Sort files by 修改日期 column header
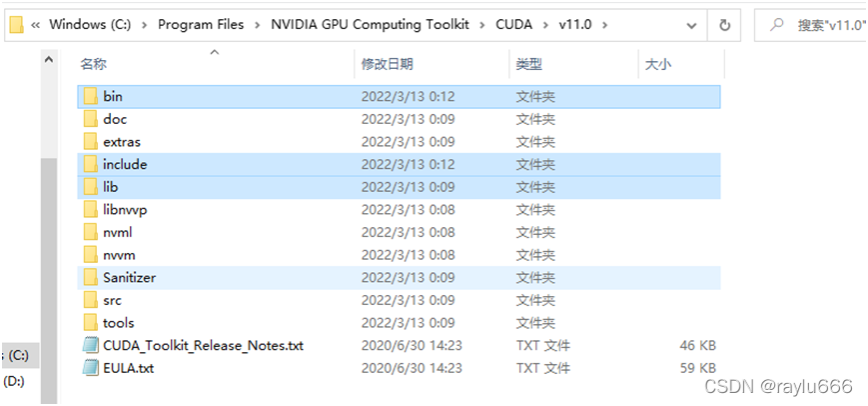868x406 pixels. (386, 64)
